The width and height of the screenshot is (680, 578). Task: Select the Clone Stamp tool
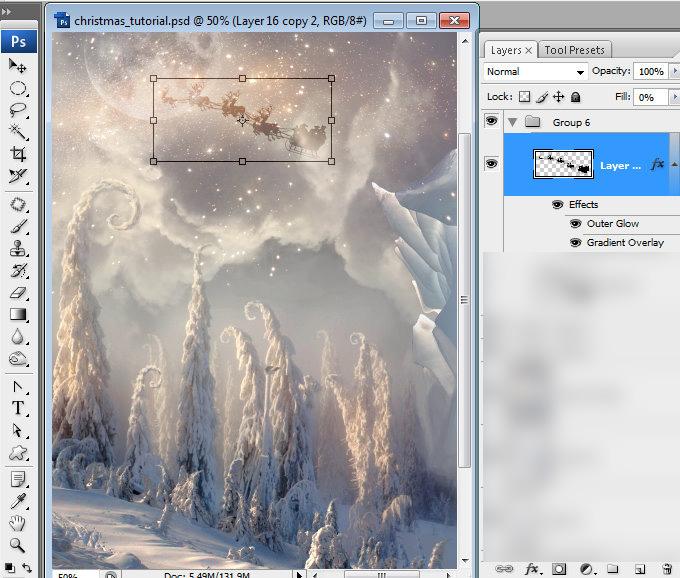click(x=17, y=249)
